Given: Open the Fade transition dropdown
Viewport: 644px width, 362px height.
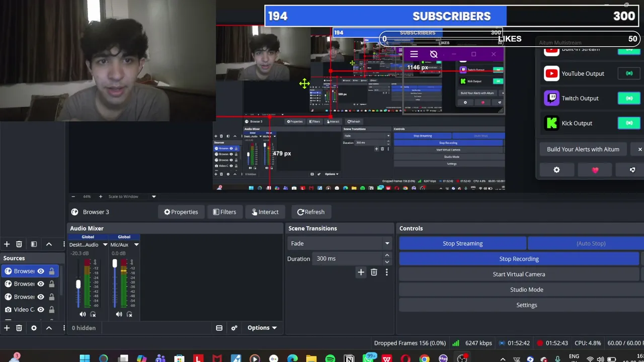Looking at the screenshot, I should point(340,243).
